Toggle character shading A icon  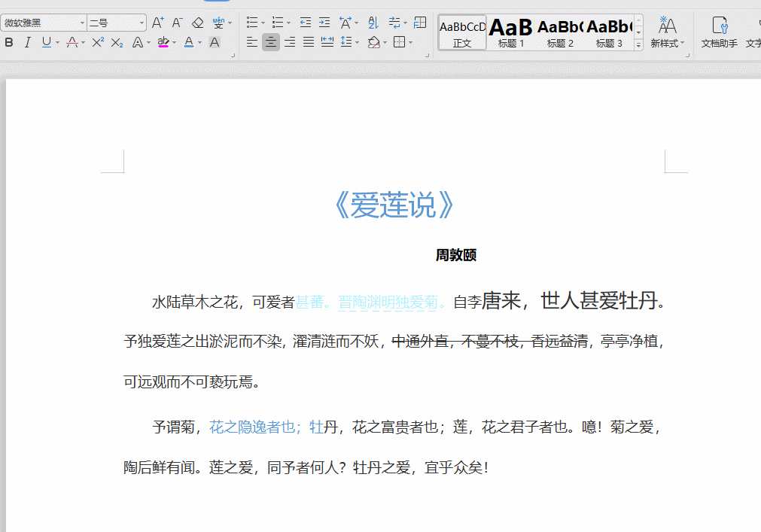[214, 43]
